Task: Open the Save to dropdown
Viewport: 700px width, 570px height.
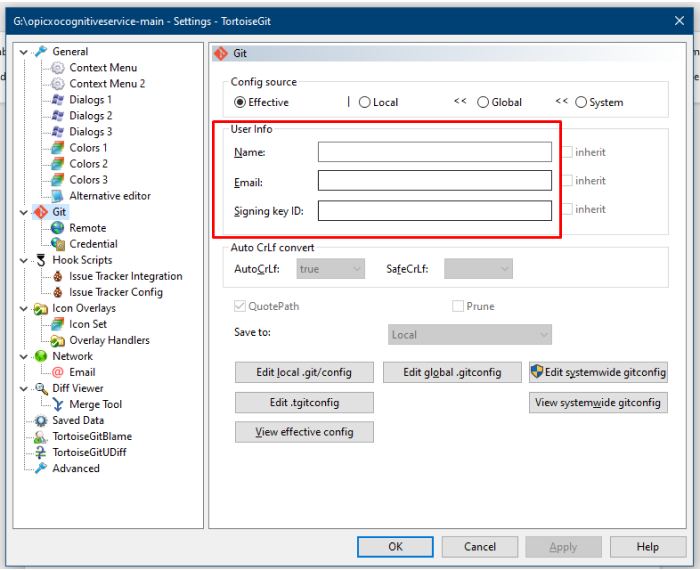Action: (470, 335)
